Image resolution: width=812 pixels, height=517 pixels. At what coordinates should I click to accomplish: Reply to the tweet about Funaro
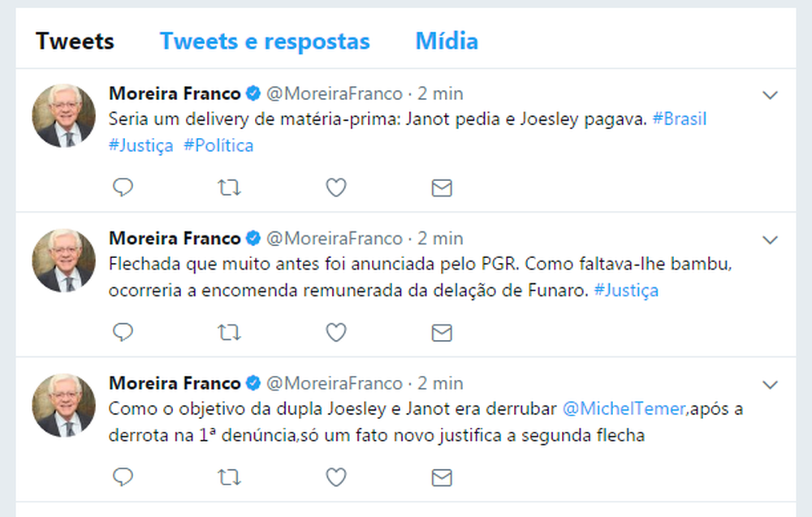pyautogui.click(x=123, y=333)
